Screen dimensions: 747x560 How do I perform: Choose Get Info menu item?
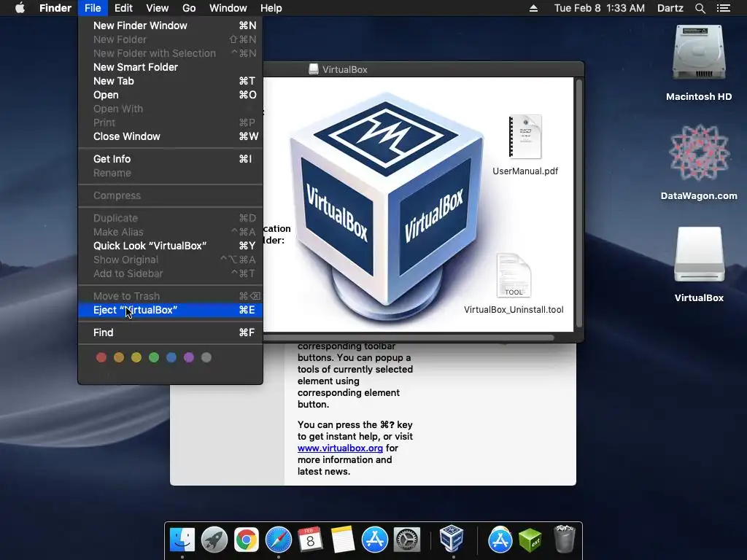point(171,159)
